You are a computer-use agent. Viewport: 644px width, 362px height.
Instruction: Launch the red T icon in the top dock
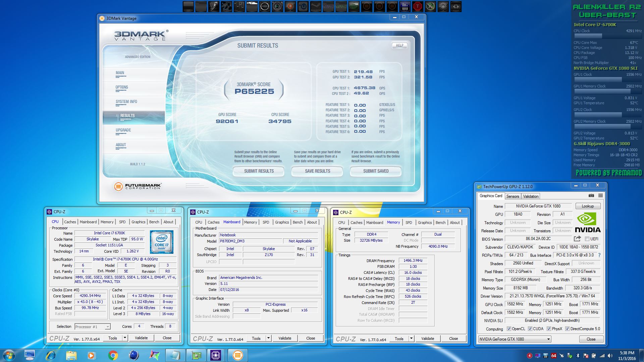click(418, 6)
